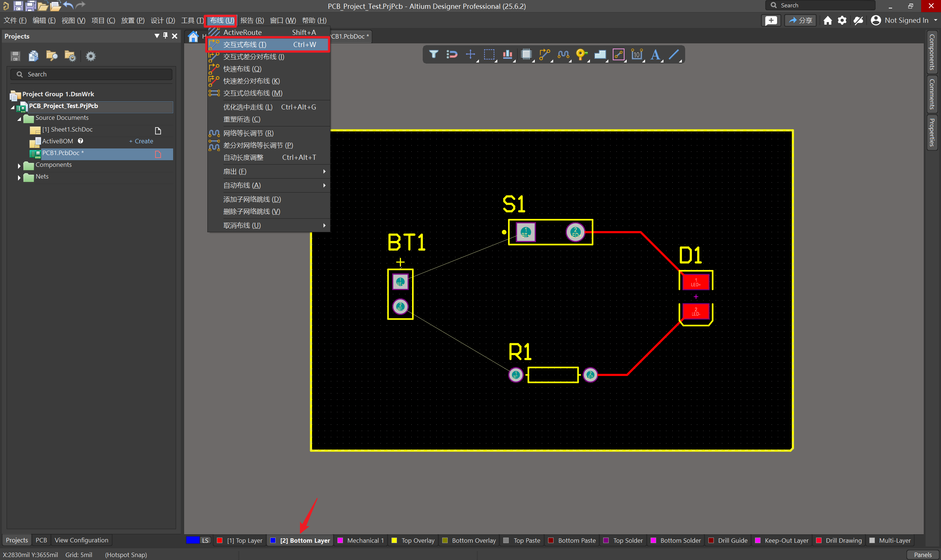The height and width of the screenshot is (560, 941).
Task: Open the 设计 (D) menu
Action: pos(163,20)
